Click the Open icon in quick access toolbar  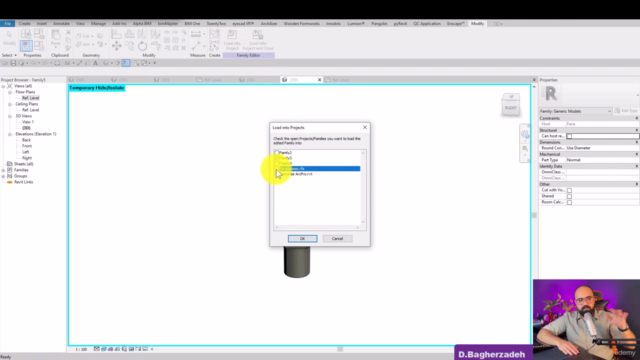click(5, 63)
